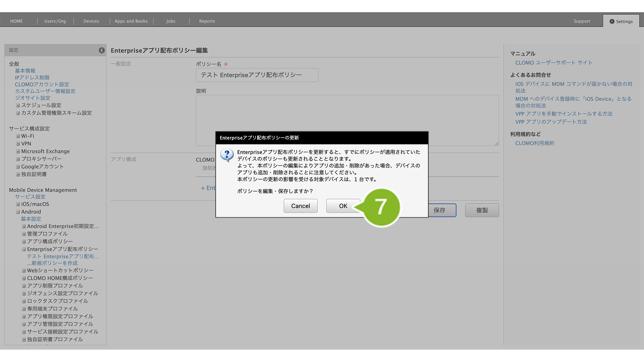Image resolution: width=644 pixels, height=362 pixels.
Task: Click the question mark dialog icon
Action: 227,155
